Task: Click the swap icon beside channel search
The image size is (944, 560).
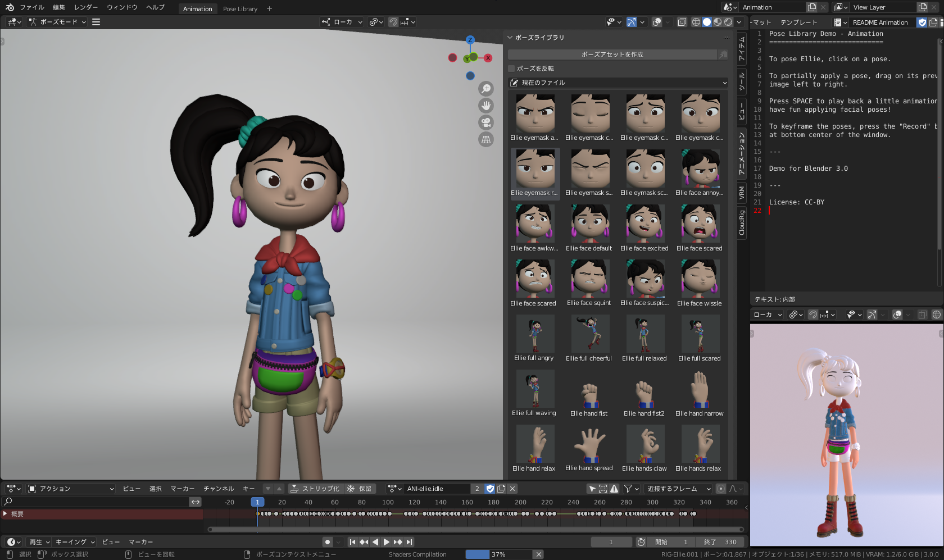Action: [196, 502]
